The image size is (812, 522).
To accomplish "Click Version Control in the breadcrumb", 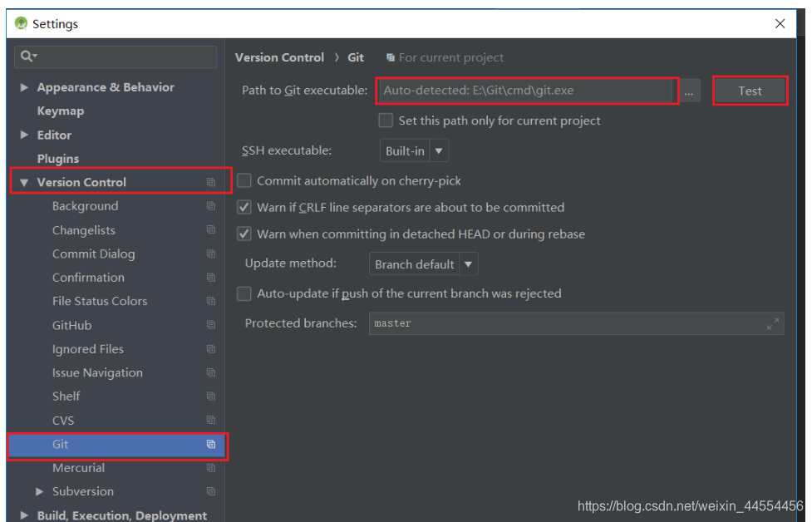I will [x=279, y=57].
